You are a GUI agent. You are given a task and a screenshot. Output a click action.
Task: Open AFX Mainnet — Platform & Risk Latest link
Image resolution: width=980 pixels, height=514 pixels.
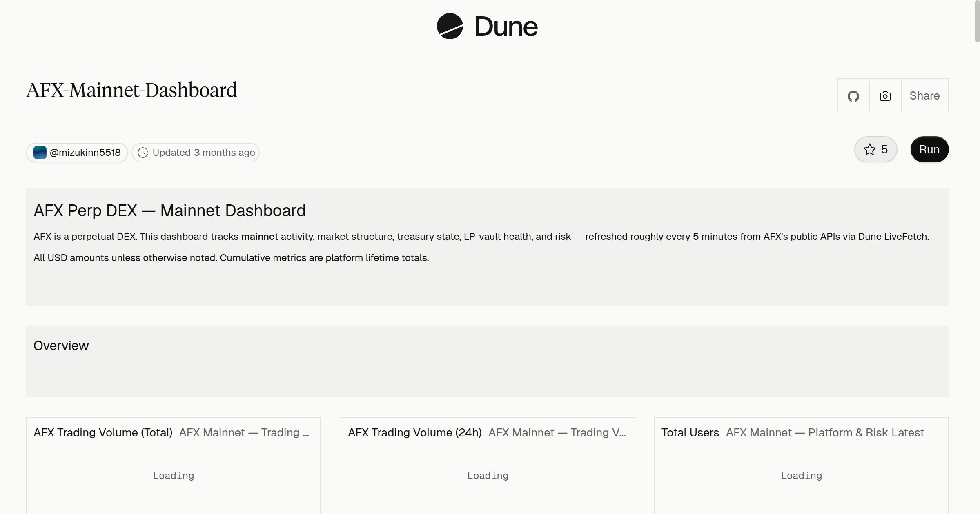pyautogui.click(x=825, y=432)
